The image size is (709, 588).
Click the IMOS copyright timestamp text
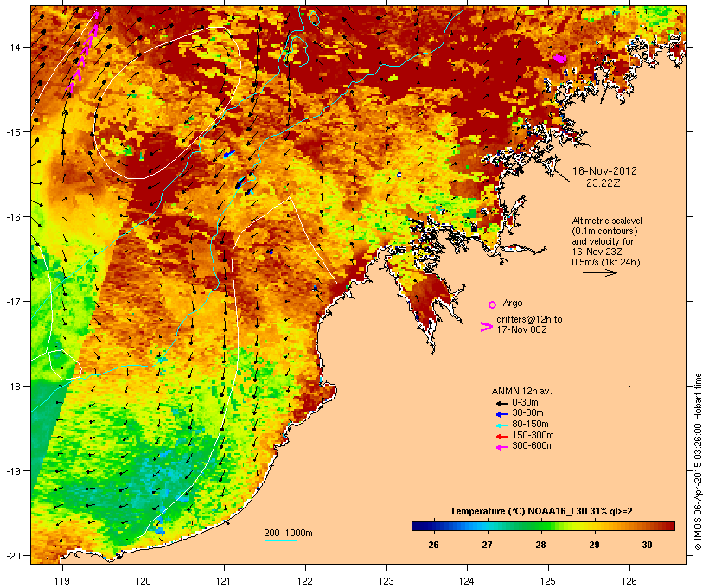pyautogui.click(x=698, y=462)
